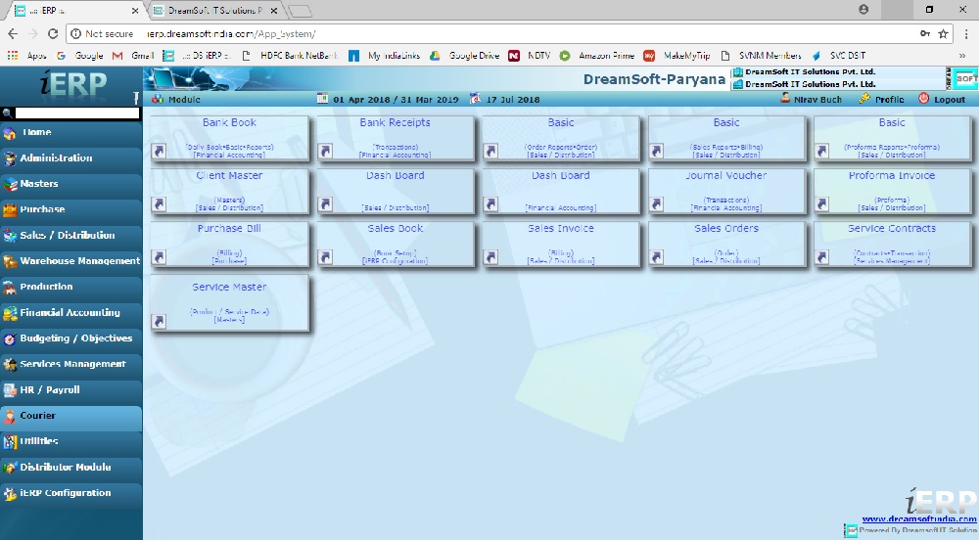Open the Sales Invoice tile link
The width and height of the screenshot is (980, 540).
561,229
